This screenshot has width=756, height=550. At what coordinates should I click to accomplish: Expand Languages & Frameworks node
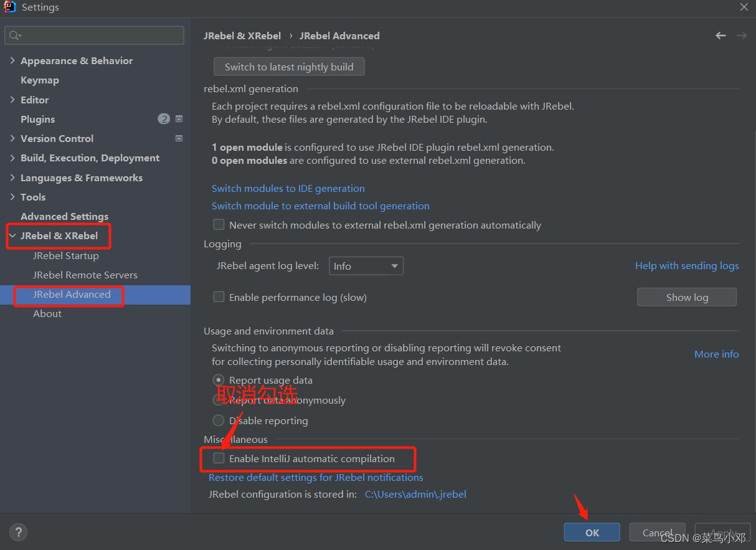pyautogui.click(x=12, y=178)
